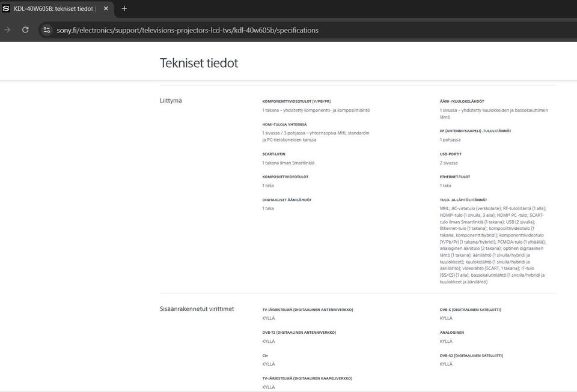The width and height of the screenshot is (577, 392).
Task: Click ÄÄNI-/KUULOKELÄHDÖT label
Action: [462, 101]
